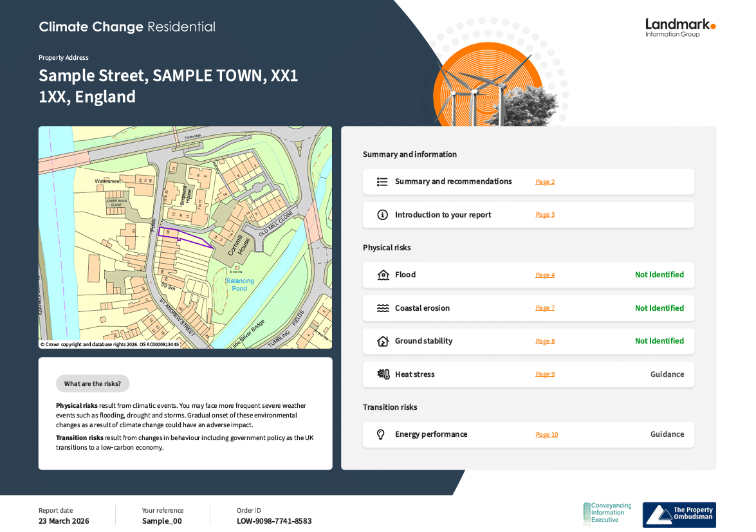
Task: Click the Conveyancing Information Executive logo
Action: (607, 514)
